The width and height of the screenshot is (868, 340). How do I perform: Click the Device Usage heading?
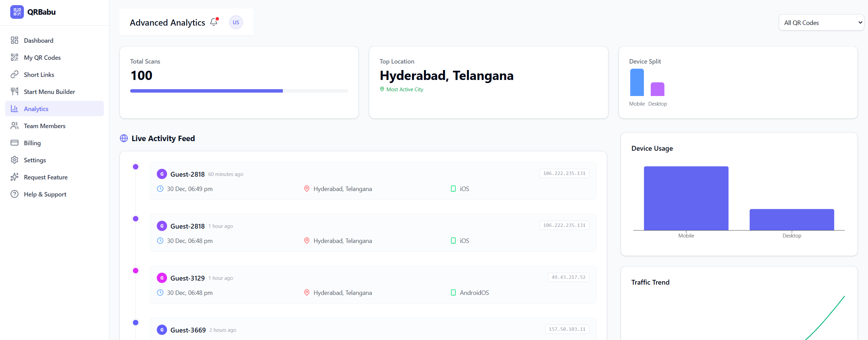pos(652,148)
